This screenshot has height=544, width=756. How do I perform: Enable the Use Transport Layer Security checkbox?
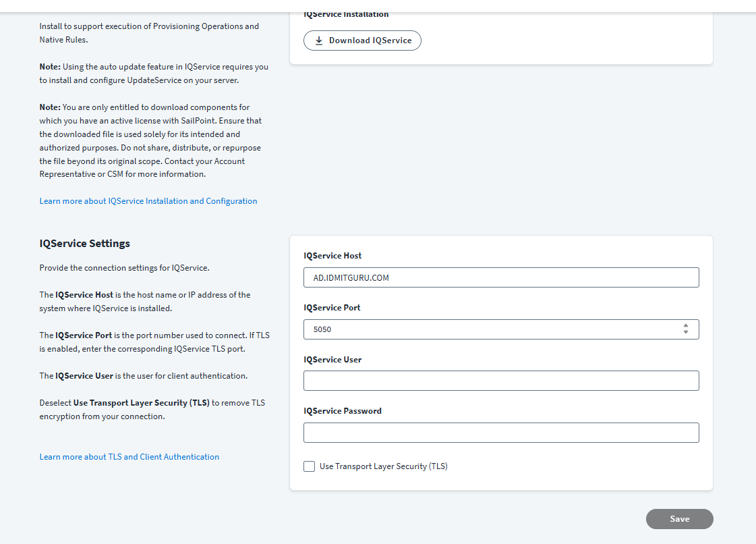310,466
